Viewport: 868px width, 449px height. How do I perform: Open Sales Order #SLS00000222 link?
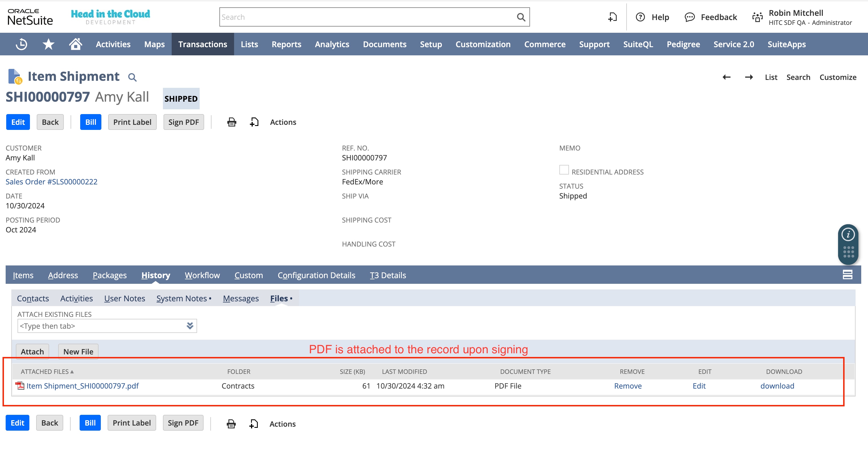tap(52, 182)
